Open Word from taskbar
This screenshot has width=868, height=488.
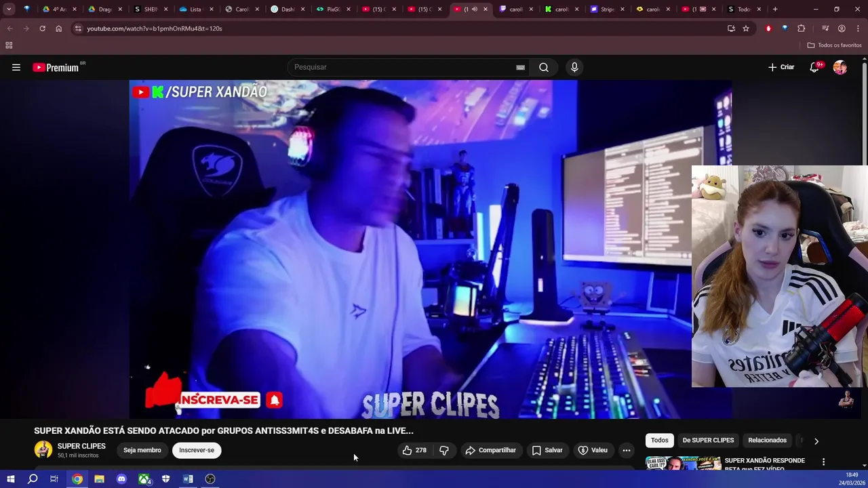tap(188, 479)
